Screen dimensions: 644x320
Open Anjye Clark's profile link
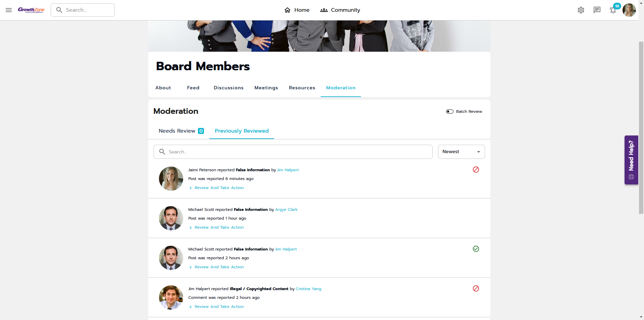tap(286, 210)
